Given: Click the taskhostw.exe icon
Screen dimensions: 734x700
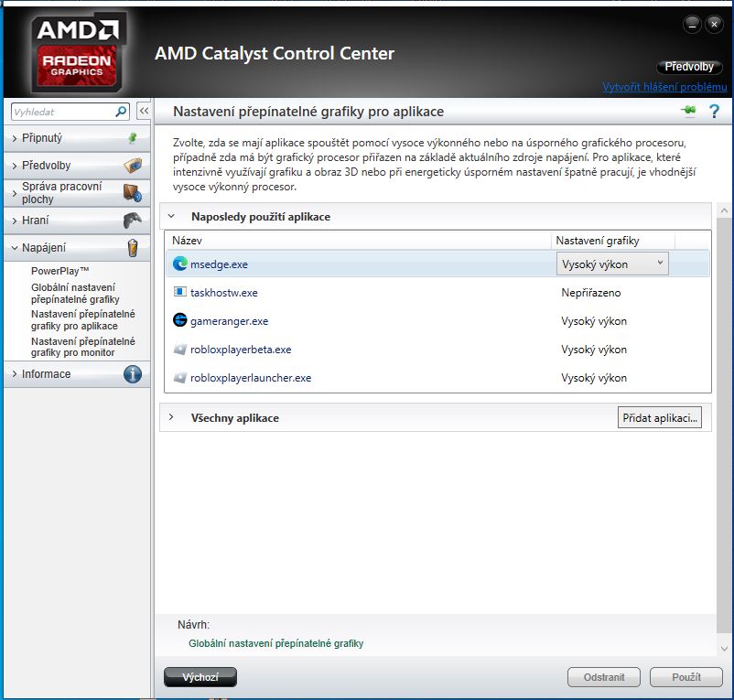Looking at the screenshot, I should 179,292.
